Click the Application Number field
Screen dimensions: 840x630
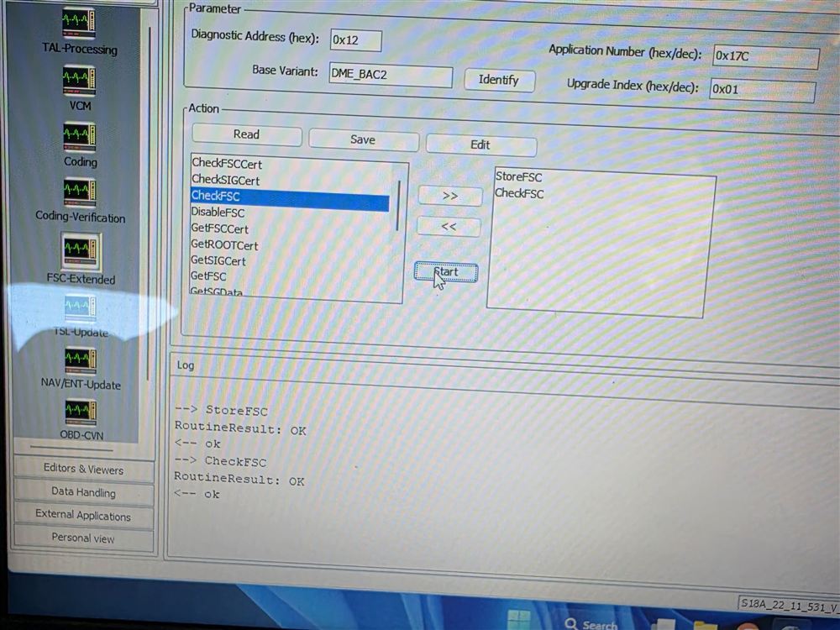tap(766, 57)
